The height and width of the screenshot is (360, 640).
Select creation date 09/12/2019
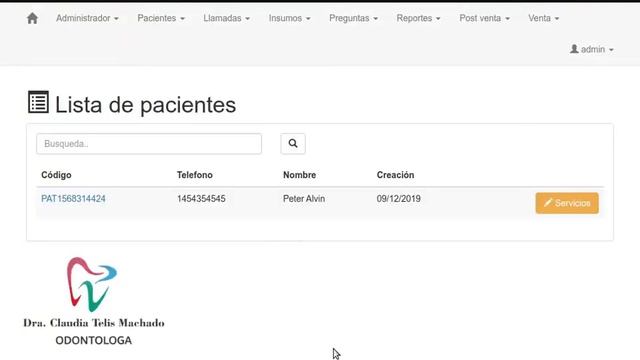[x=399, y=199]
